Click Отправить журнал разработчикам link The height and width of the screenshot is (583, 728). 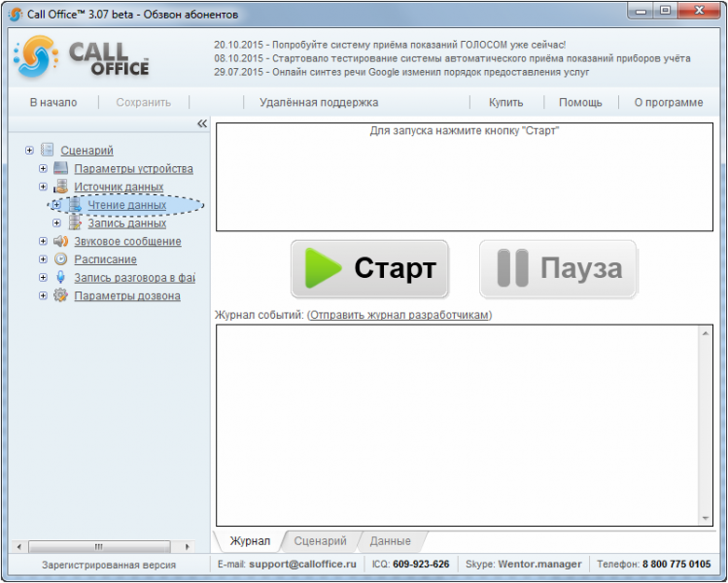(399, 315)
